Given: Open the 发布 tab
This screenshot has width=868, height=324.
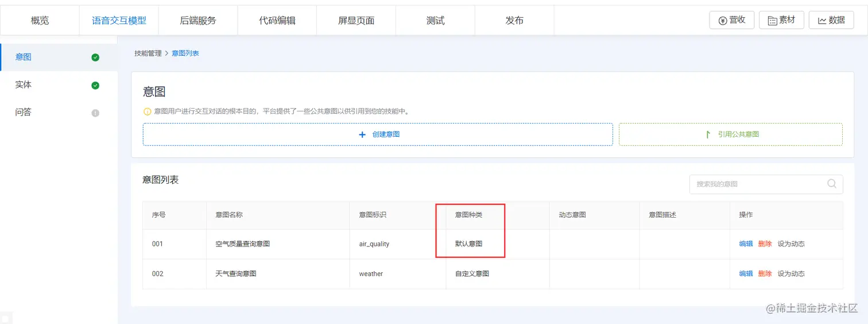Looking at the screenshot, I should (x=514, y=21).
